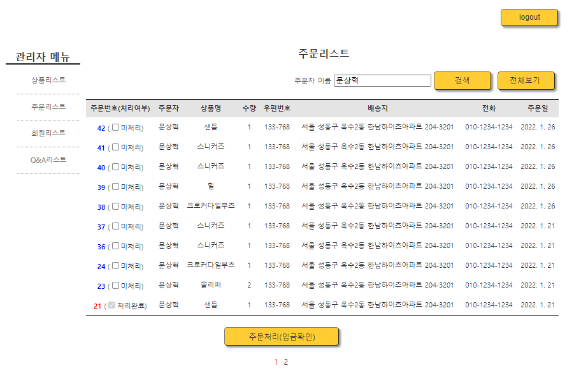Click the 주문일 column header

538,108
